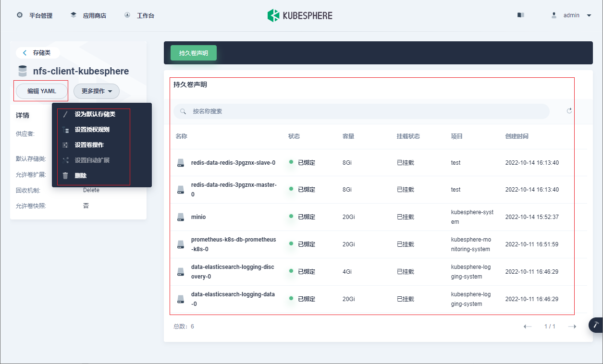This screenshot has width=603, height=364.
Task: Click the 状态 column header
Action: (294, 136)
